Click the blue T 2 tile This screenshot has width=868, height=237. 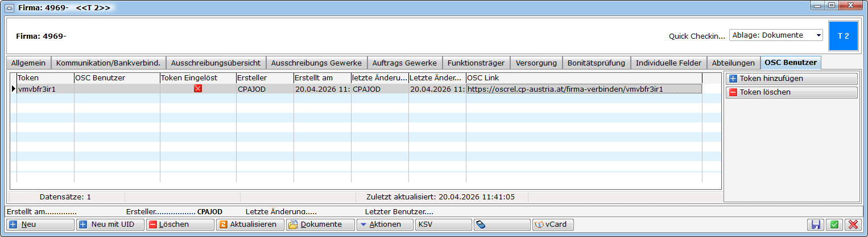(843, 35)
